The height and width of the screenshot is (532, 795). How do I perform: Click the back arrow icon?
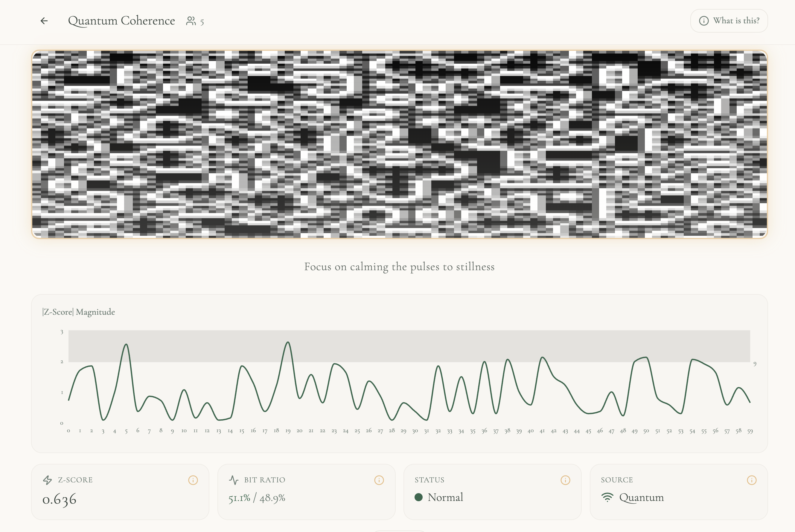coord(44,21)
